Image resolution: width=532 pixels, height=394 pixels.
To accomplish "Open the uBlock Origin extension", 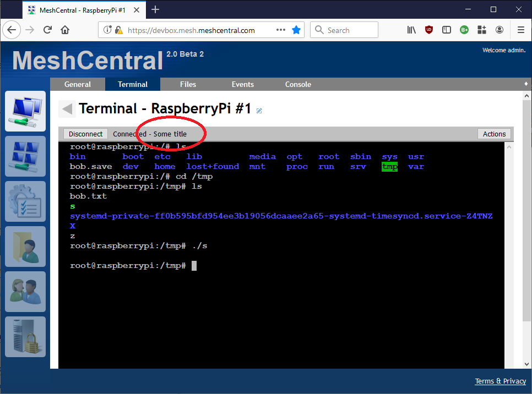I will pos(429,30).
